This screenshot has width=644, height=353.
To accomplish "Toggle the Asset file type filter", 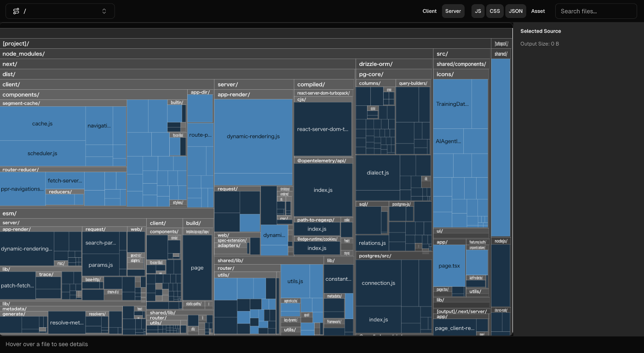I will pos(538,11).
